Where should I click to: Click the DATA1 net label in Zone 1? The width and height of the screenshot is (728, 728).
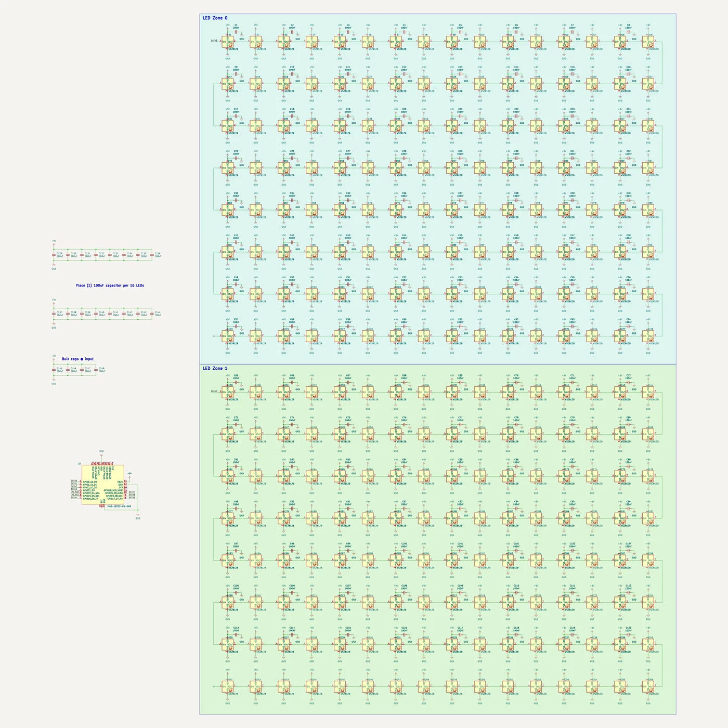coord(214,391)
